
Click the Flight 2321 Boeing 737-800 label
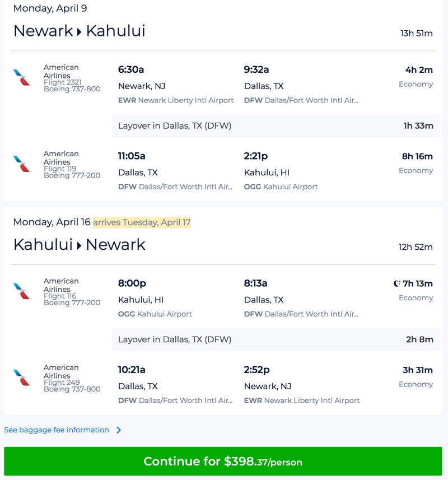click(x=72, y=86)
